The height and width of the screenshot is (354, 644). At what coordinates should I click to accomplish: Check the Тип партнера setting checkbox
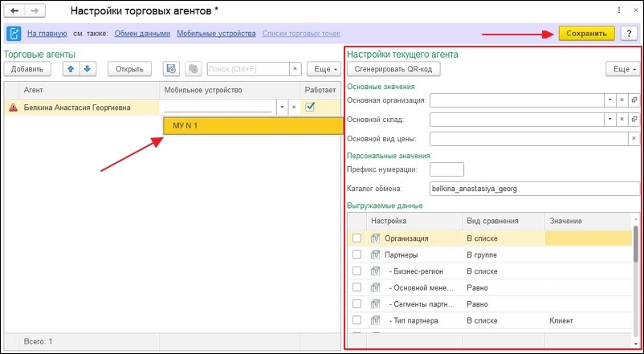tap(357, 320)
